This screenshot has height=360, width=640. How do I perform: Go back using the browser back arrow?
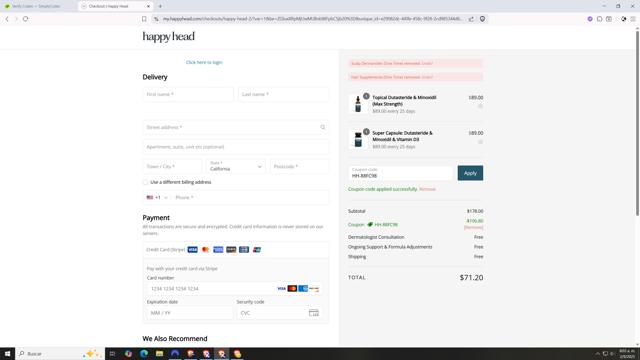[7, 19]
